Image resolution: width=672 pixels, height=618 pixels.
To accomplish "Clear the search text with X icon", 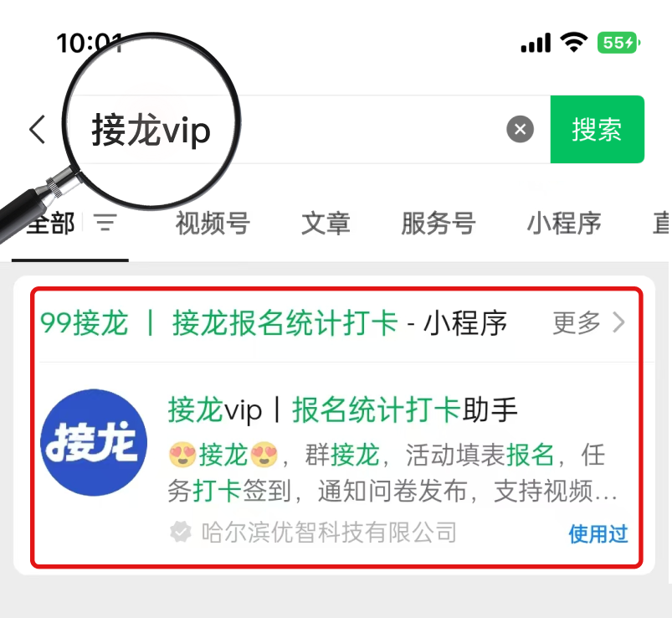I will pos(520,129).
